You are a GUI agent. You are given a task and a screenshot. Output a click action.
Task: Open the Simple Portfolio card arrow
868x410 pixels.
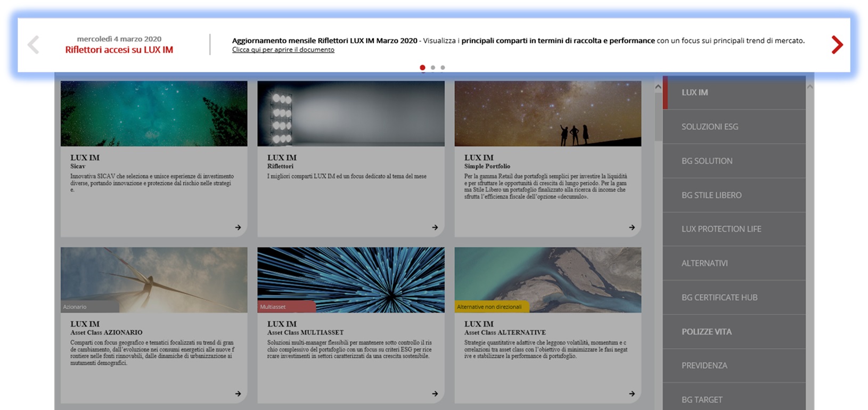tap(632, 227)
